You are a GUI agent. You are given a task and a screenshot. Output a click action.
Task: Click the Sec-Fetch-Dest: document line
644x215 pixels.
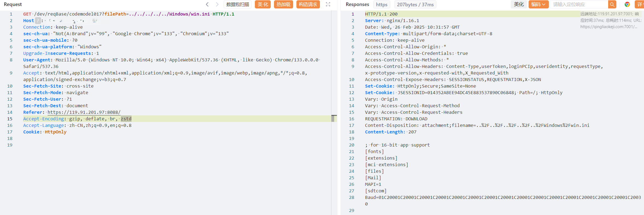[x=56, y=106]
